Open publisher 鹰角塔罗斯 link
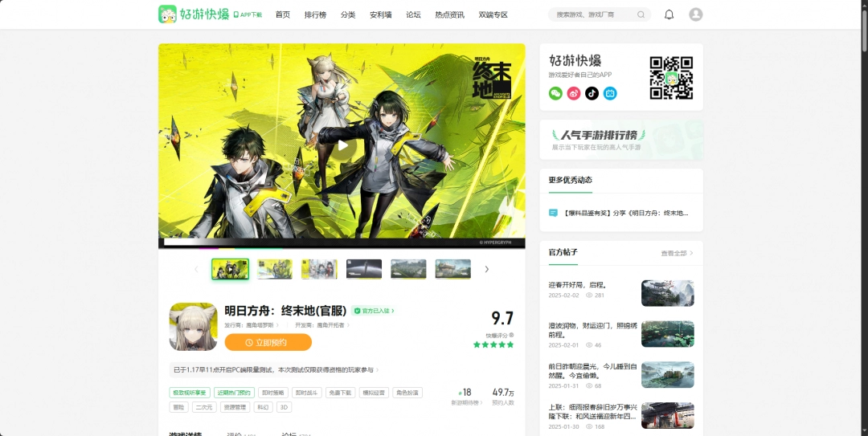The image size is (868, 436). (x=252, y=325)
